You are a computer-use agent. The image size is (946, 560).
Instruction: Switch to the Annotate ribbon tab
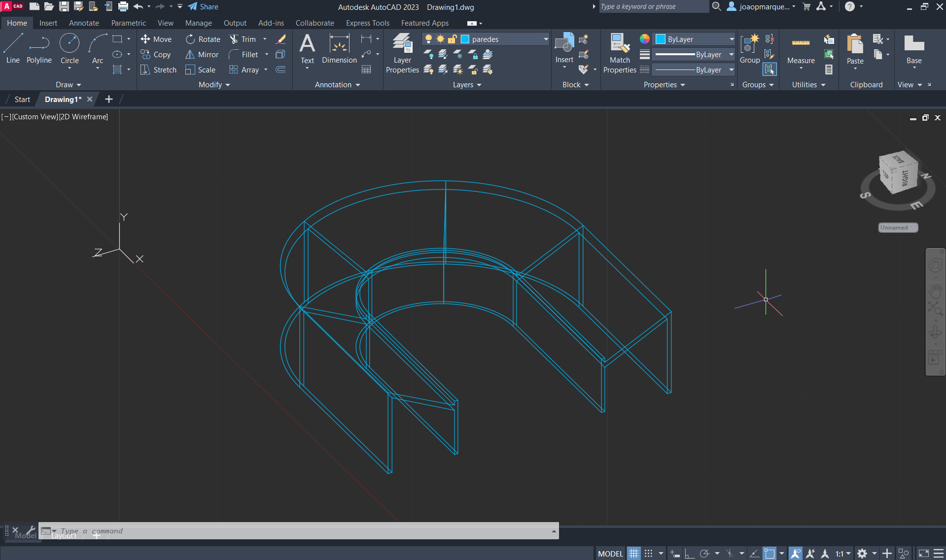point(84,23)
